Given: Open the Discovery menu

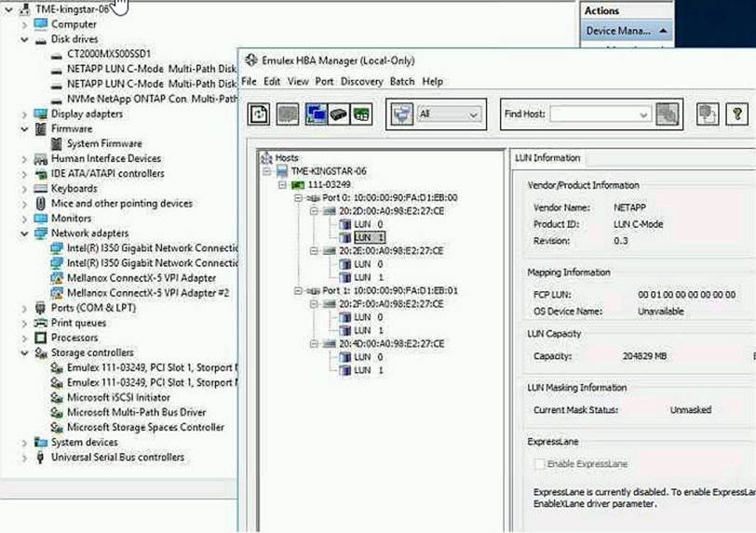Looking at the screenshot, I should tap(361, 82).
